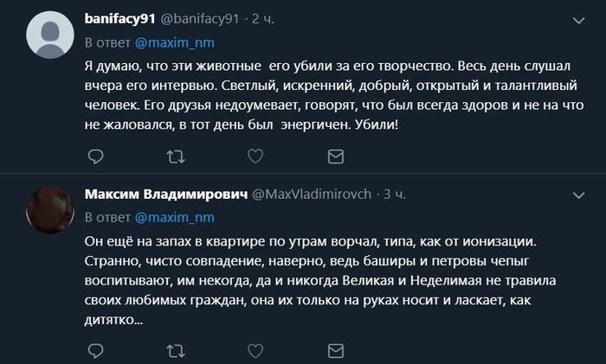Reply to banifacy91's tweet
The height and width of the screenshot is (364, 606).
[x=96, y=156]
